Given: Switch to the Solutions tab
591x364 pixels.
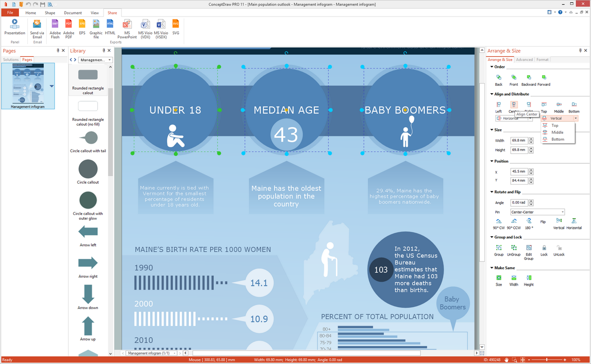Looking at the screenshot, I should click(x=11, y=60).
